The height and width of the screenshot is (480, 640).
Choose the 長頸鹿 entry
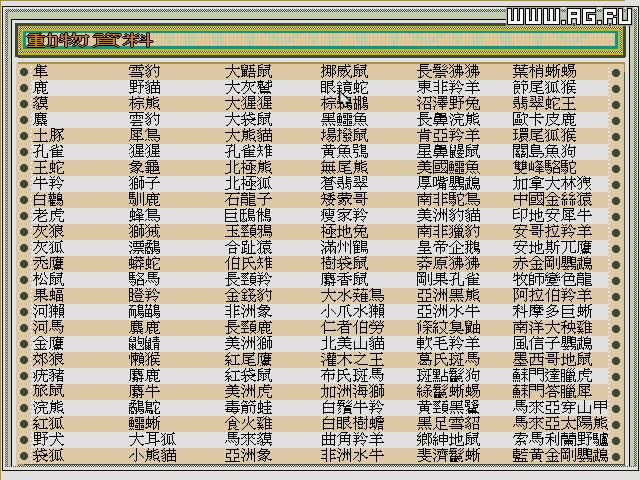tap(248, 327)
